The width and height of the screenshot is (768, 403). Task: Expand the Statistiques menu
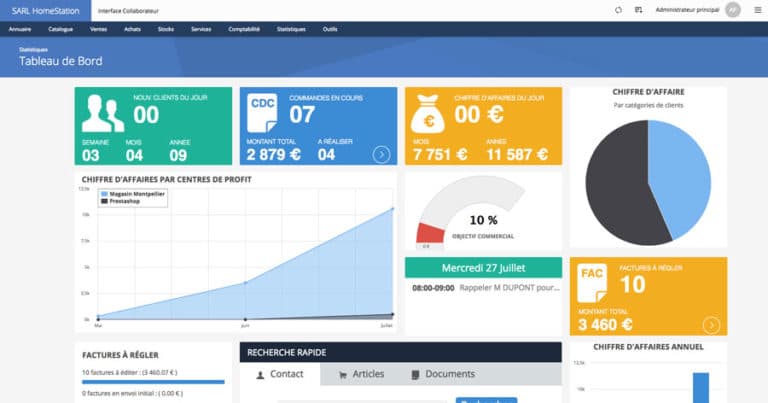(x=291, y=29)
